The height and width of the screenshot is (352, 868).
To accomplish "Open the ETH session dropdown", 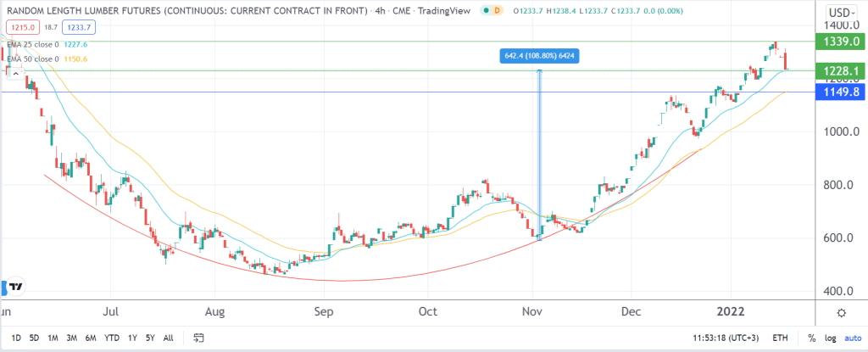I will (x=781, y=338).
